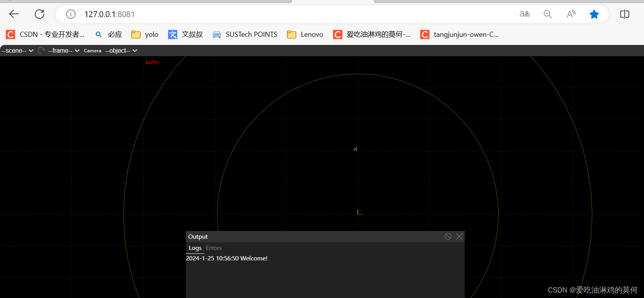Open the translate page icon
Image resolution: width=644 pixels, height=298 pixels.
point(525,14)
